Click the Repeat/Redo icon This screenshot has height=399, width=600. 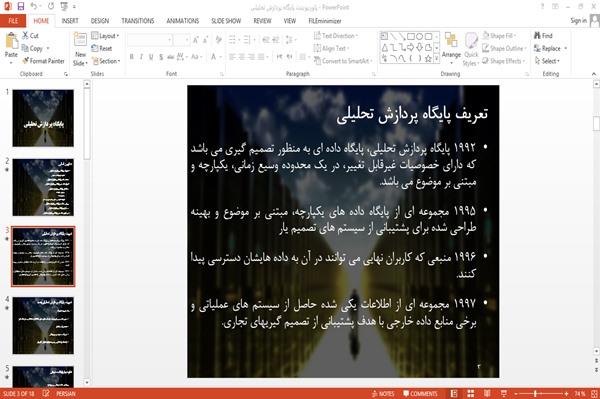click(51, 7)
